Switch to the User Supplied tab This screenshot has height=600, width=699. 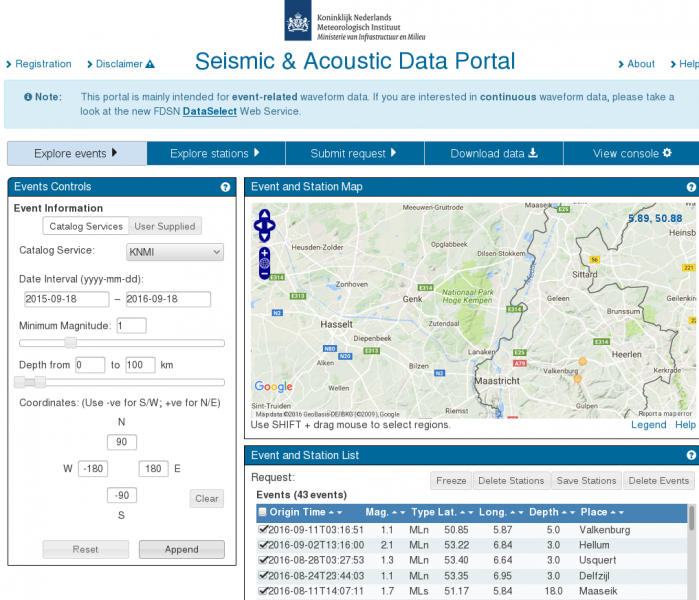[166, 226]
